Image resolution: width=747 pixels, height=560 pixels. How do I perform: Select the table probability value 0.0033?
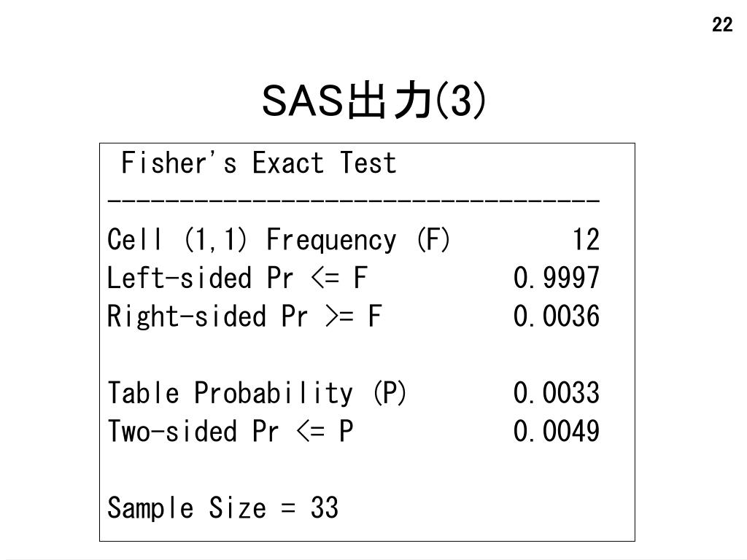coord(557,393)
